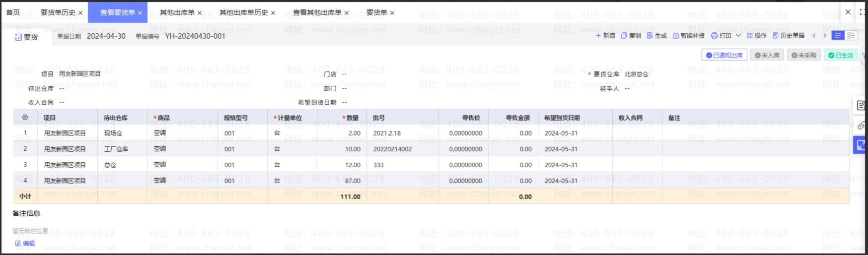Image resolution: width=868 pixels, height=255 pixels.
Task: Close the 要货单历史 tab
Action: pos(80,13)
